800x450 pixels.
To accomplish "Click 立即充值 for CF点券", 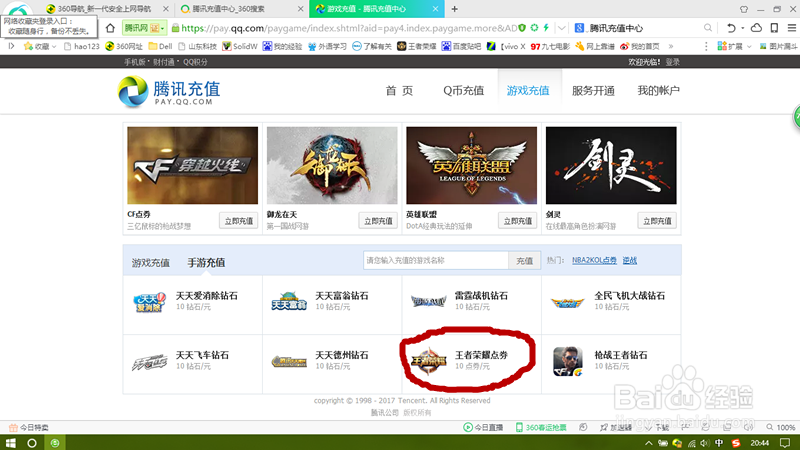I will 238,221.
